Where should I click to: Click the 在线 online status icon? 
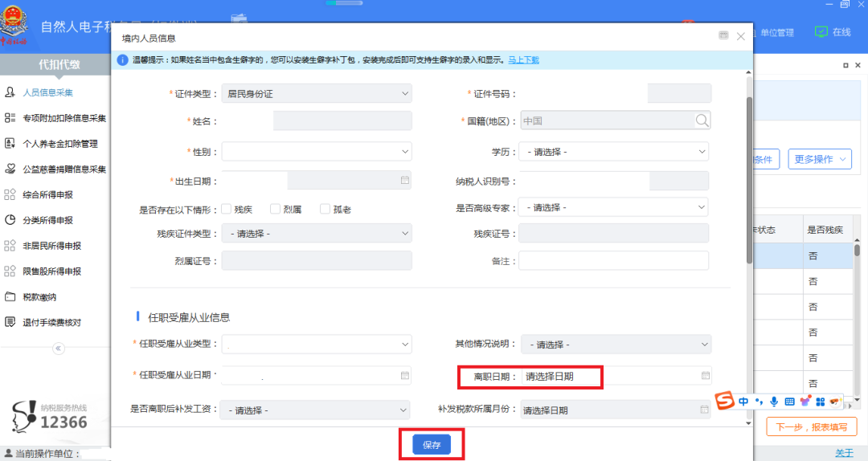click(x=821, y=32)
